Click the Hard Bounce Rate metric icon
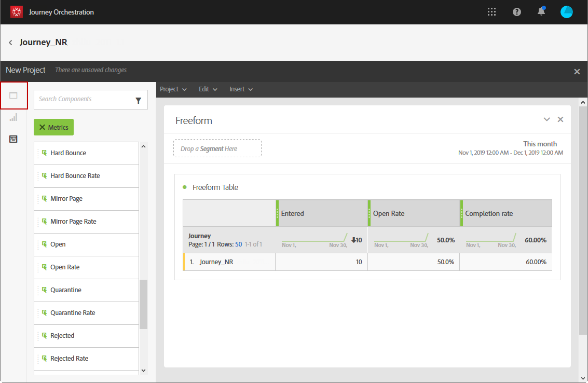Image resolution: width=588 pixels, height=383 pixels. [x=44, y=175]
